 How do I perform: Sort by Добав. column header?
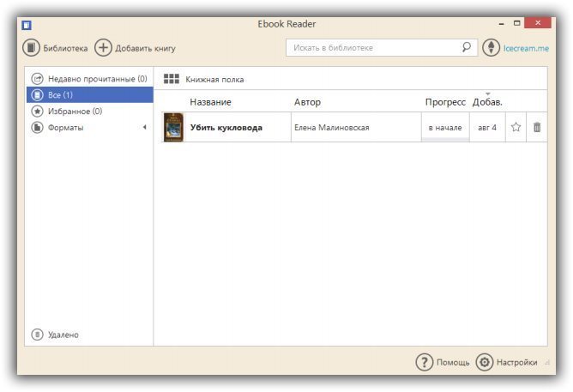click(x=487, y=102)
